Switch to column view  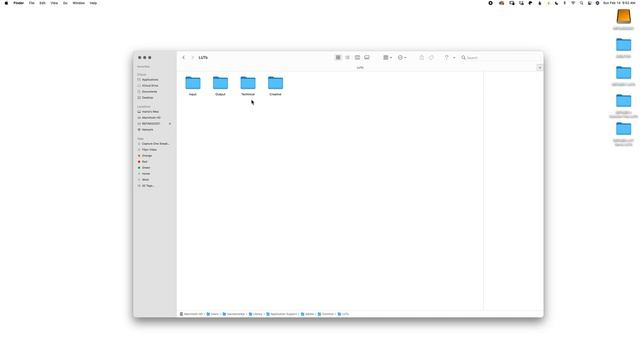tap(357, 58)
